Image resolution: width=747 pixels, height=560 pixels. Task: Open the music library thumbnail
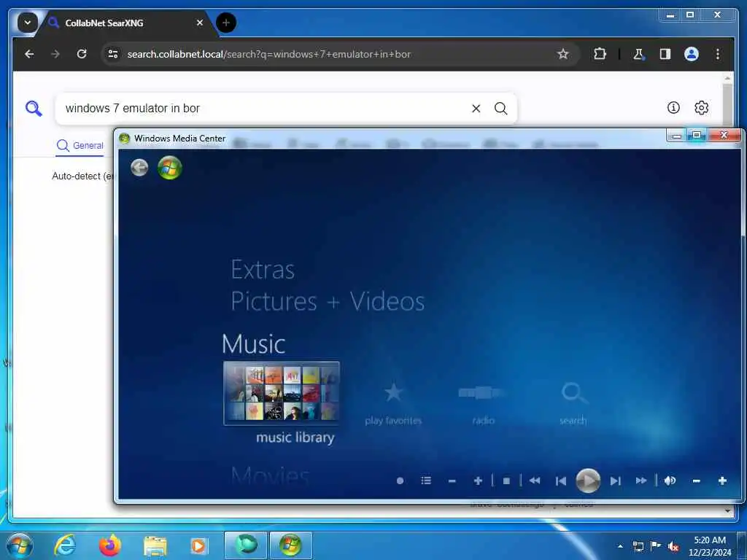282,393
